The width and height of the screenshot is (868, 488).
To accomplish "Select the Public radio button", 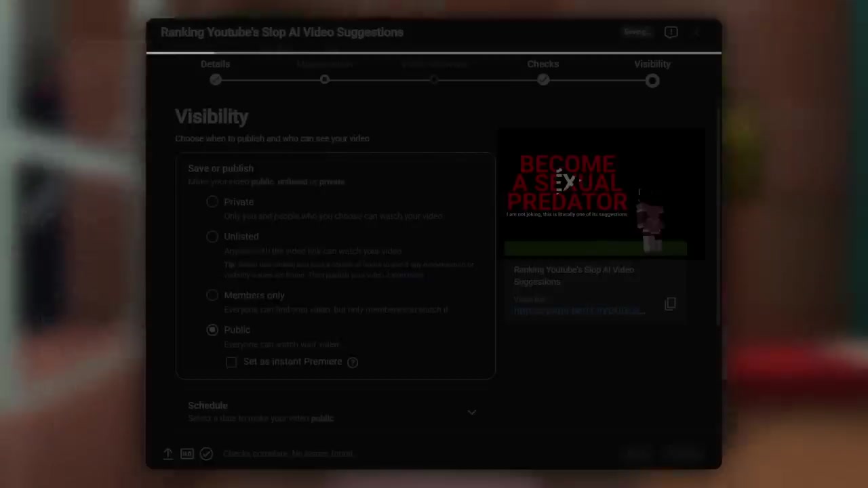I will pyautogui.click(x=212, y=329).
